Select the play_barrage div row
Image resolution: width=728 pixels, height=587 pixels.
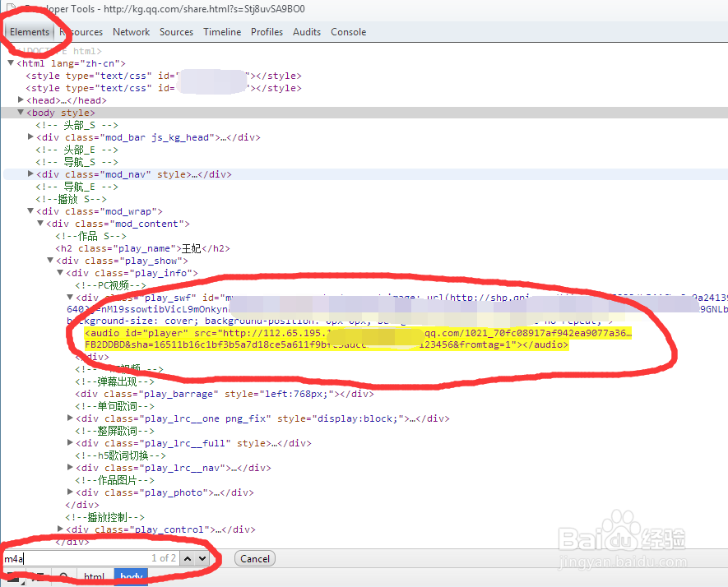click(x=225, y=394)
